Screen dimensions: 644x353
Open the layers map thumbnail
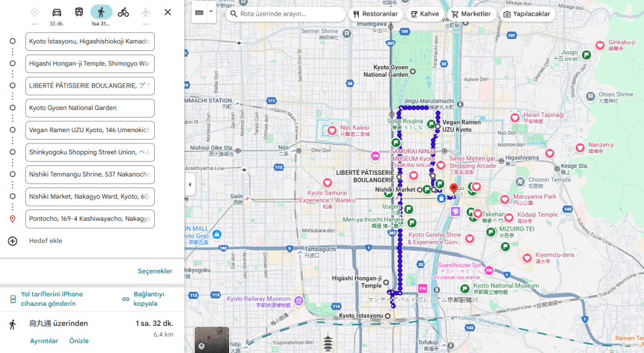pos(212,340)
